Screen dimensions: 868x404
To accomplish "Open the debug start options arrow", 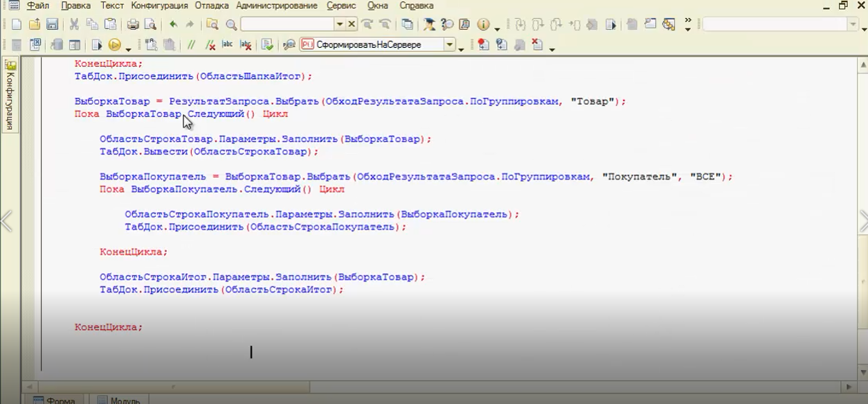I will [x=129, y=49].
